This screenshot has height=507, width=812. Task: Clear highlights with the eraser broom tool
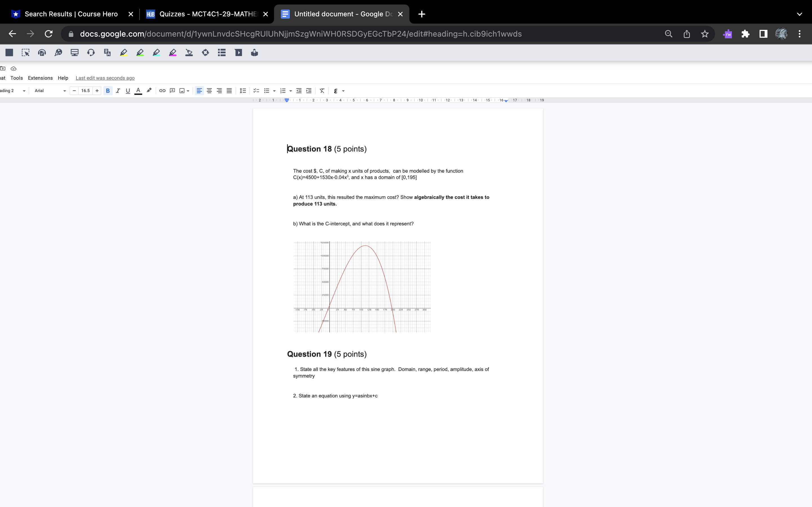[x=189, y=53]
